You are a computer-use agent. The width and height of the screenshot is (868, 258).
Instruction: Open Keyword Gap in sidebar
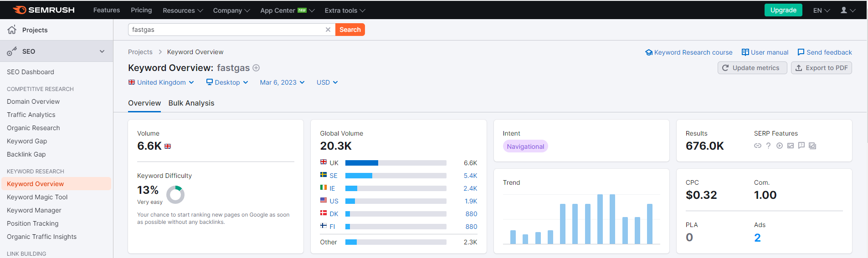tap(27, 141)
